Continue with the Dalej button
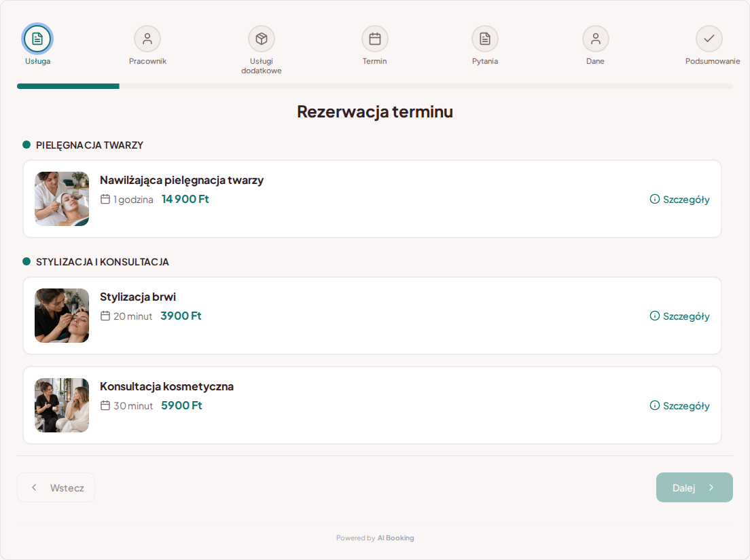 coord(694,487)
